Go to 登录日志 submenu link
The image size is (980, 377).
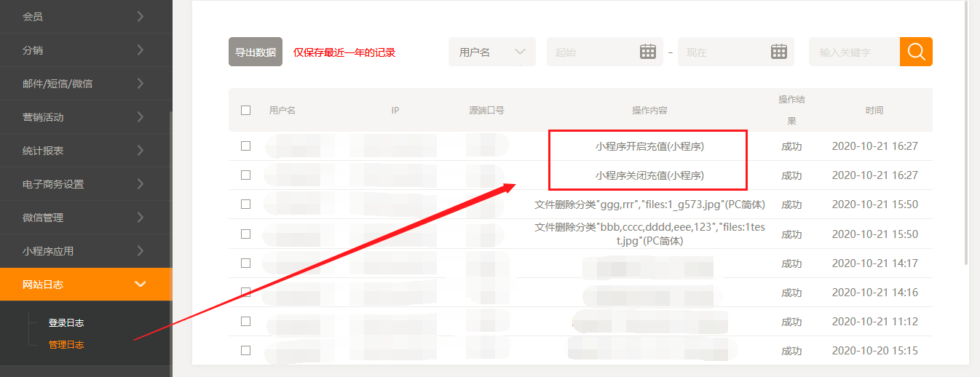tap(66, 322)
